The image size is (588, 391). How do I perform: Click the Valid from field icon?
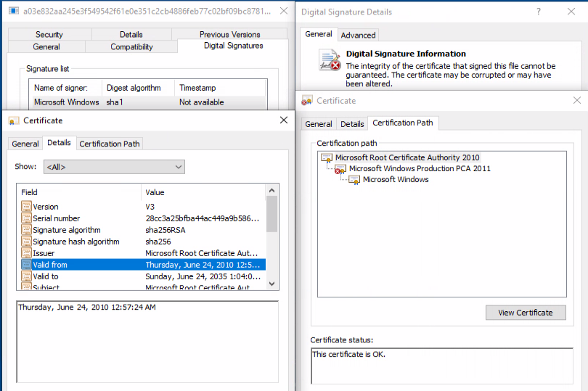[x=26, y=264]
